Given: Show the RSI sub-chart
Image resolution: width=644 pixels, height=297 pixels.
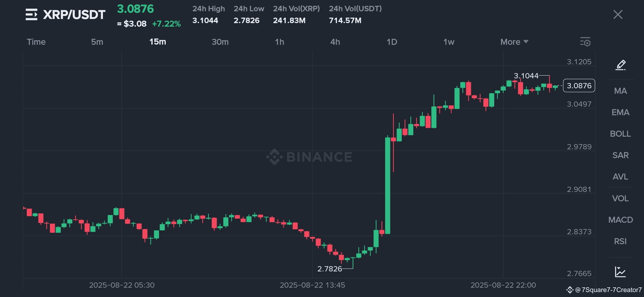Looking at the screenshot, I should (620, 241).
